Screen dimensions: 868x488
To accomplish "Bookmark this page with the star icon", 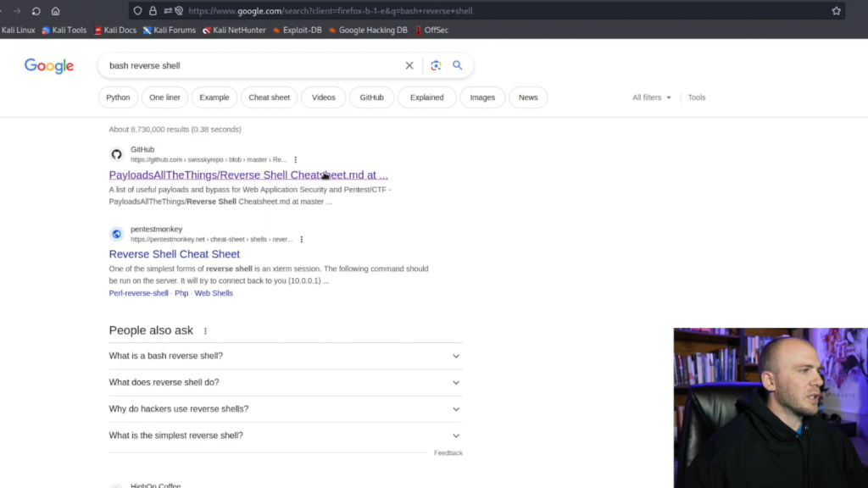I will (836, 10).
